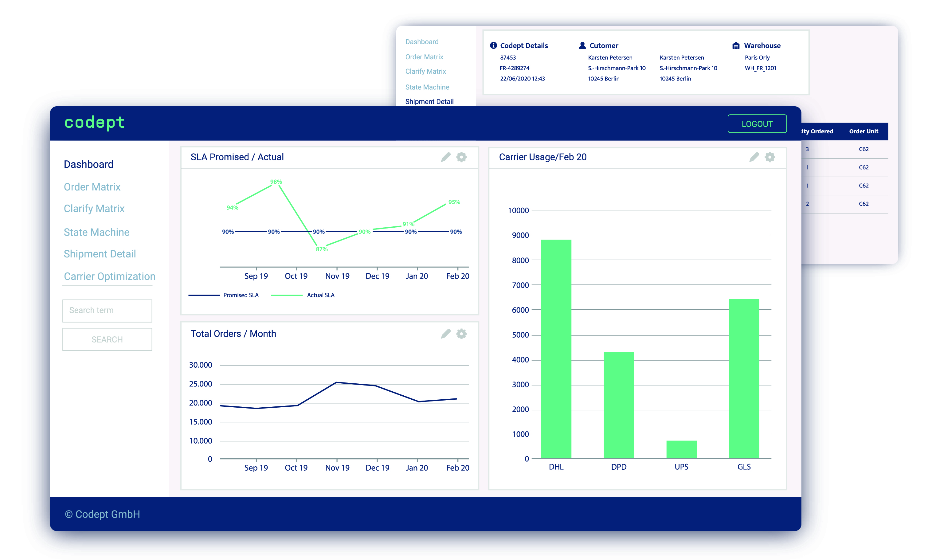Click the DHL bar in Carrier Usage
932x560 pixels.
(x=556, y=349)
